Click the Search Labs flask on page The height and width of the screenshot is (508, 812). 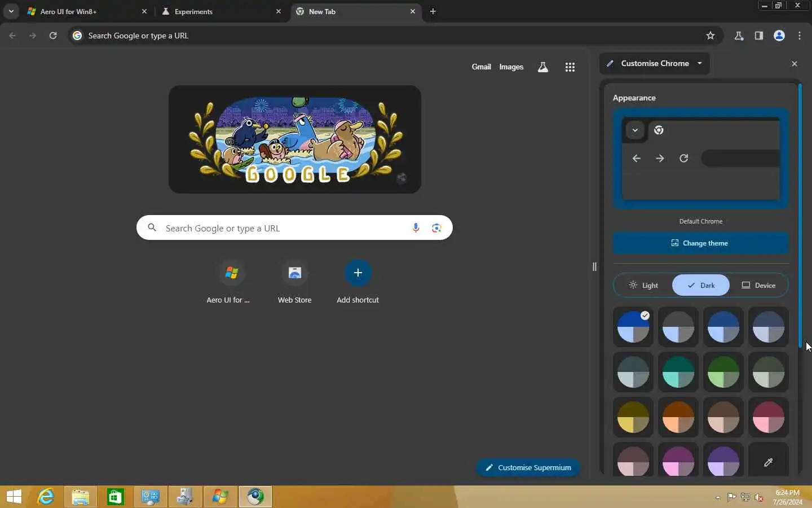coord(543,67)
